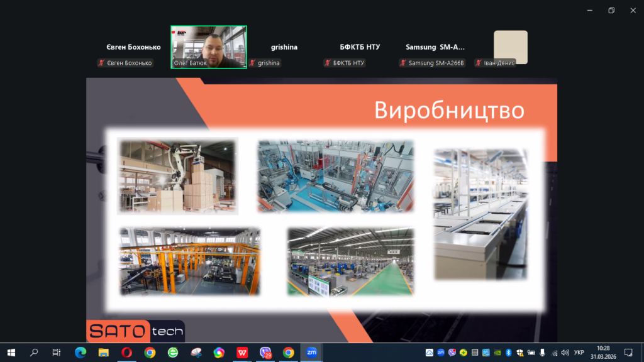Select Євген Бохонько participant tile
Image resolution: width=644 pixels, height=362 pixels.
[x=133, y=48]
